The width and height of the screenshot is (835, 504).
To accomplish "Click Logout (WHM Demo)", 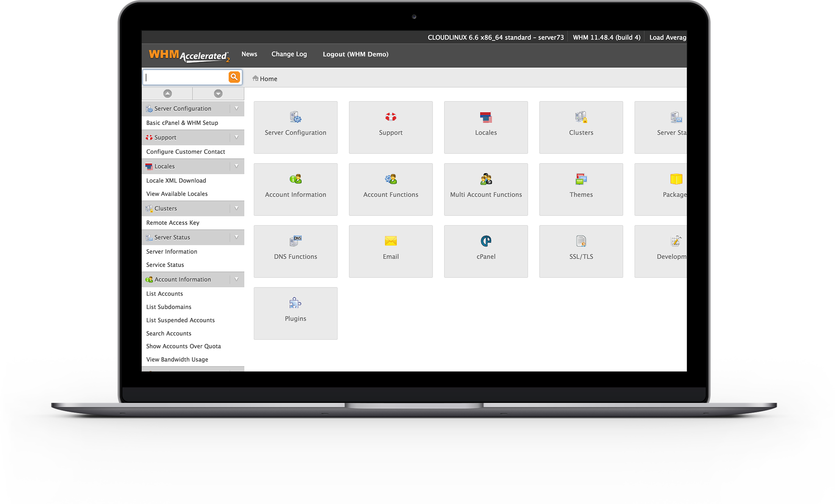I will click(x=355, y=54).
